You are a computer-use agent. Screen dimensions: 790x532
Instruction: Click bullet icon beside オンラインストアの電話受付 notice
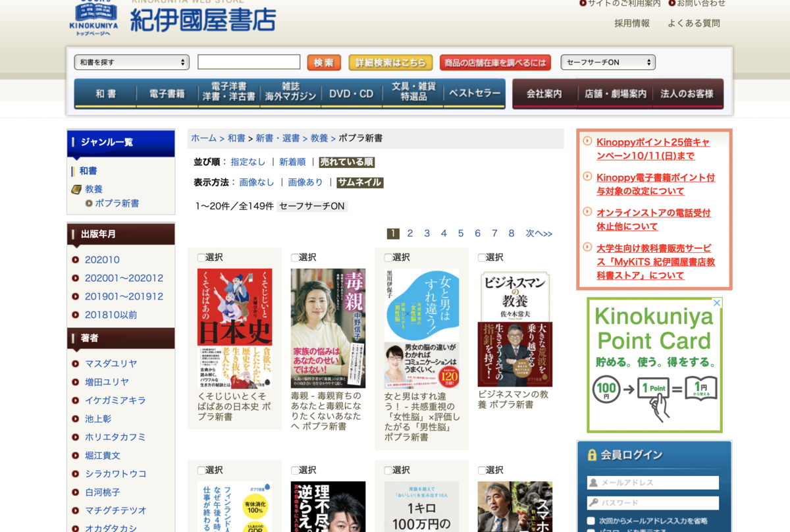point(587,212)
